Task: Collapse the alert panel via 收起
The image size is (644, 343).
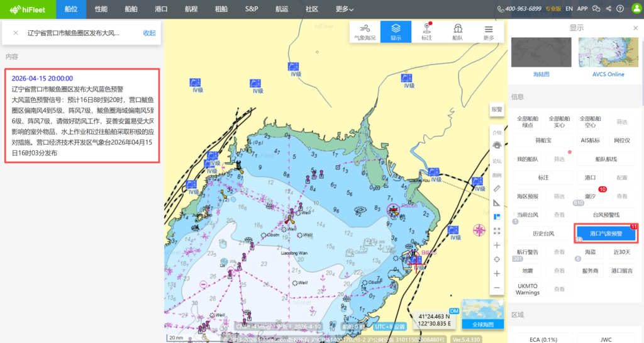Action: point(149,33)
